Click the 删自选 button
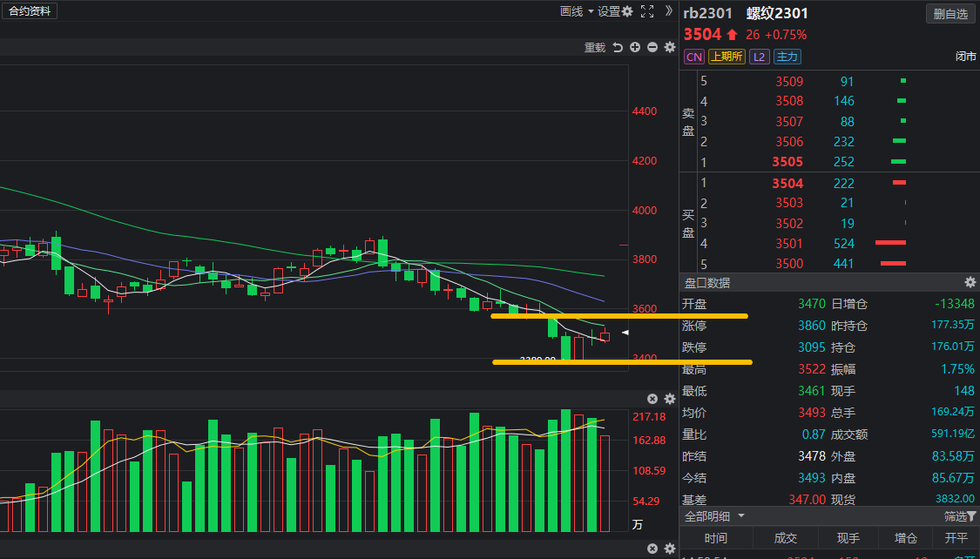 pyautogui.click(x=950, y=14)
